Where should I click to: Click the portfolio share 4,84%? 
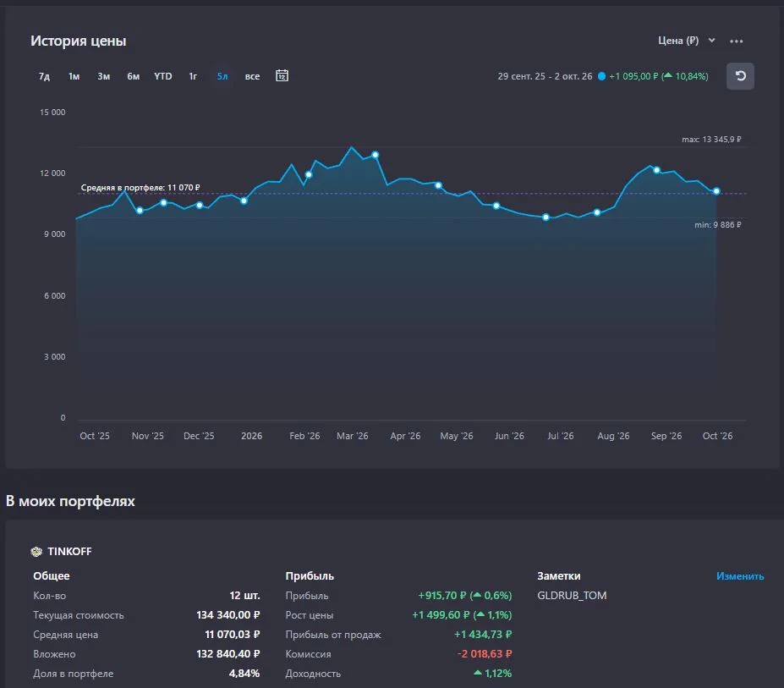point(244,674)
